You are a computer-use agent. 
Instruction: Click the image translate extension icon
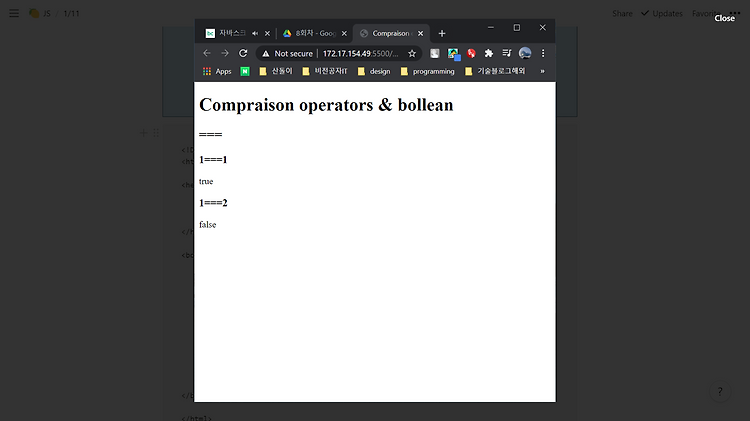(x=453, y=54)
